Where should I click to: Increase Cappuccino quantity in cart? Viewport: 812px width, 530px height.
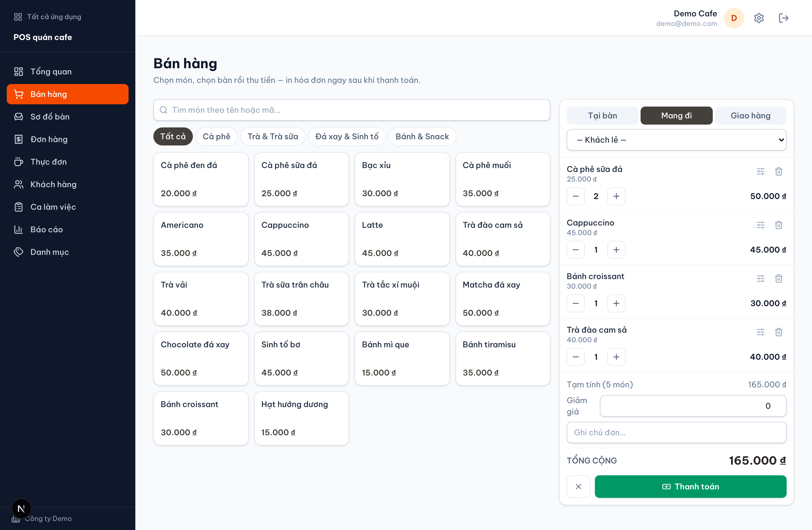click(x=616, y=250)
